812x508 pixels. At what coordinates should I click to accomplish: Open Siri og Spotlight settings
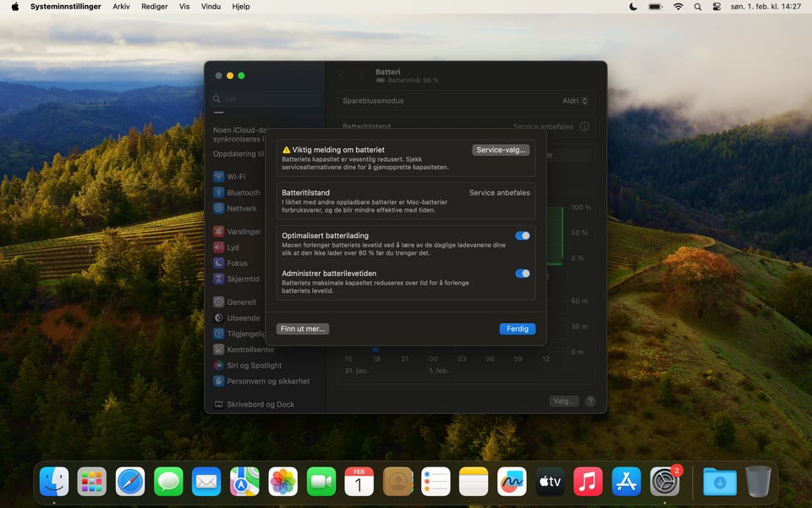click(254, 365)
